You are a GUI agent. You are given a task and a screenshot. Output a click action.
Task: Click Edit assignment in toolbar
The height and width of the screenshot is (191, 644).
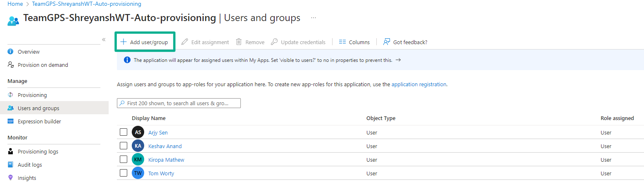(205, 42)
